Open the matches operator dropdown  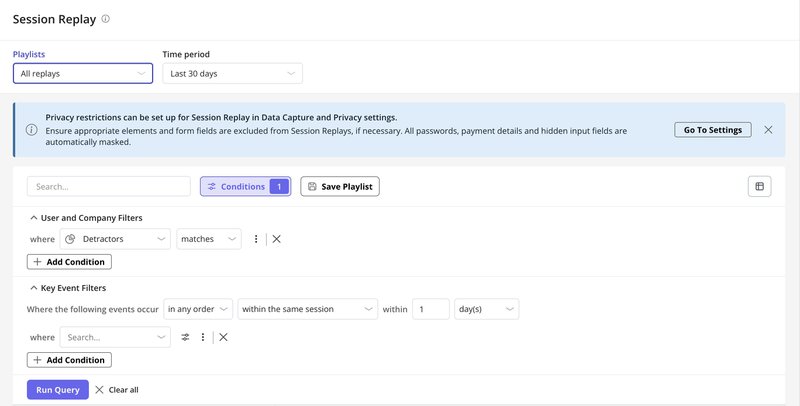point(209,239)
